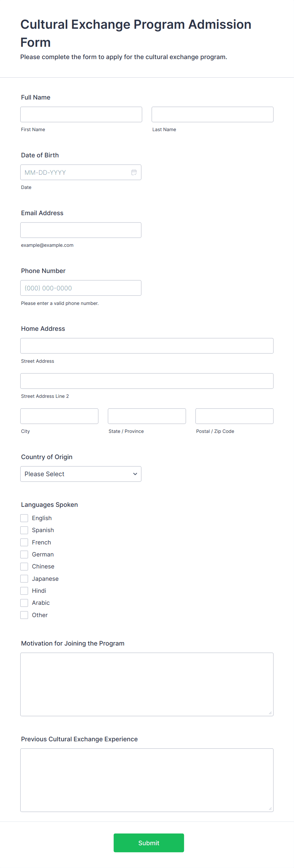The width and height of the screenshot is (294, 868).
Task: Tick the Spanish checkbox
Action: tap(24, 530)
